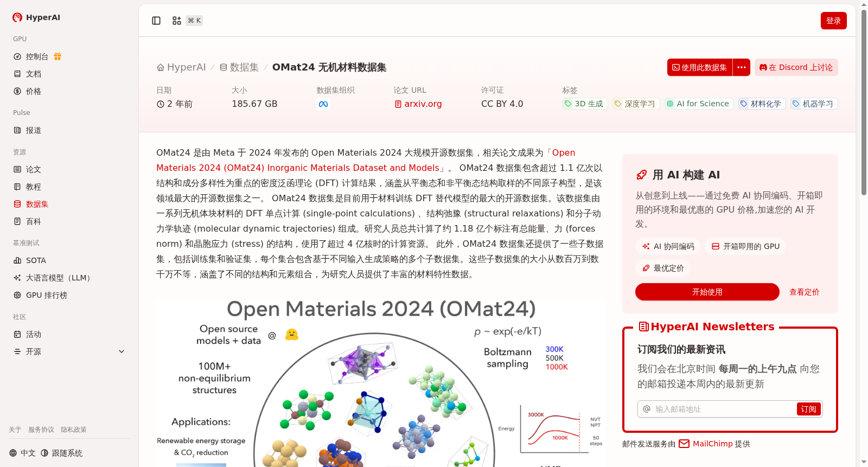
Task: Click the 大语言模型 sparkle icon
Action: [17, 278]
